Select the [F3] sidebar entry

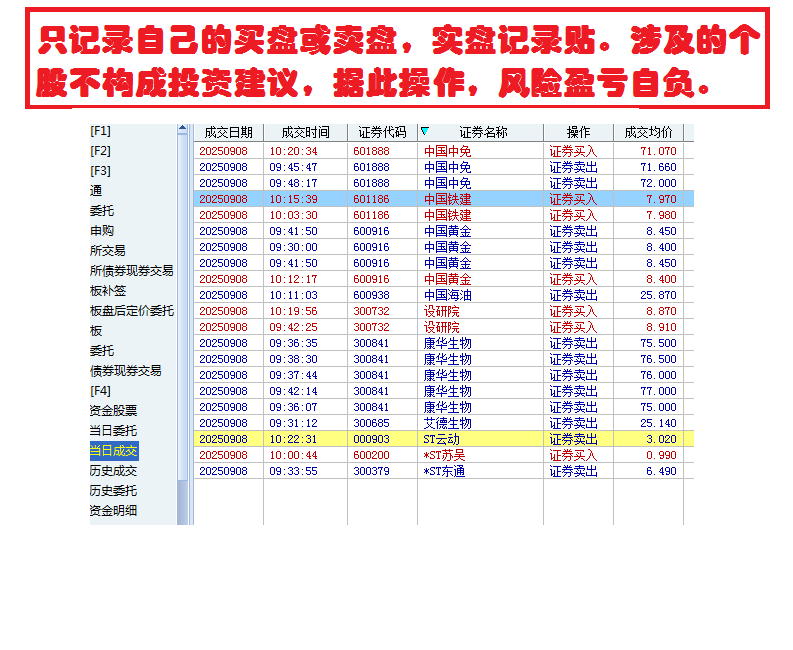click(x=100, y=171)
